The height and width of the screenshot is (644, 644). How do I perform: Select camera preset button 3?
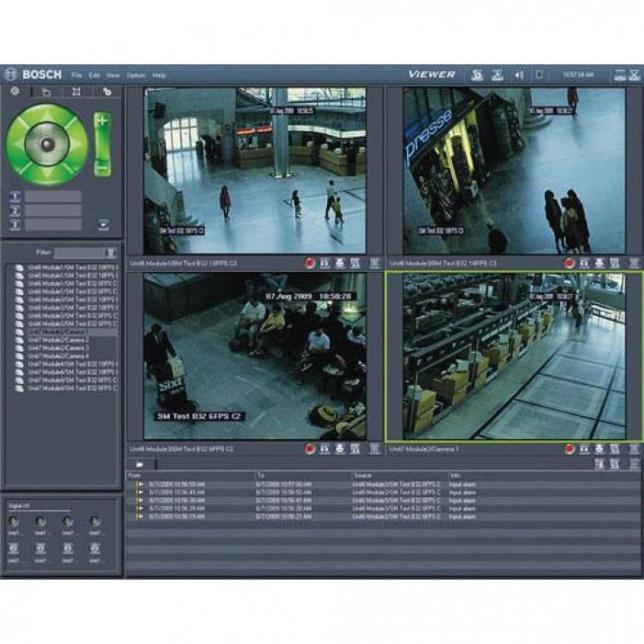15,224
